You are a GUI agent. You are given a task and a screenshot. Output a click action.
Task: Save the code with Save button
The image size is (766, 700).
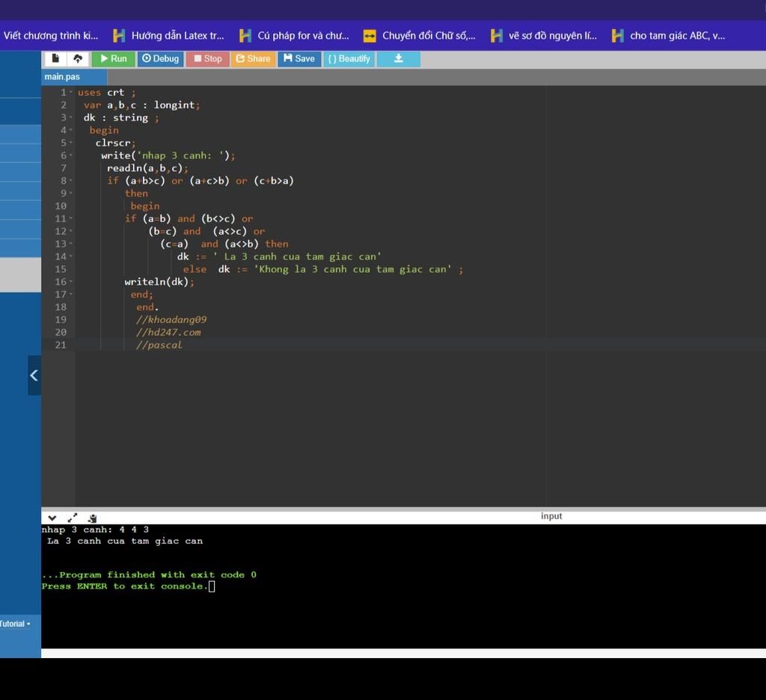coord(299,58)
